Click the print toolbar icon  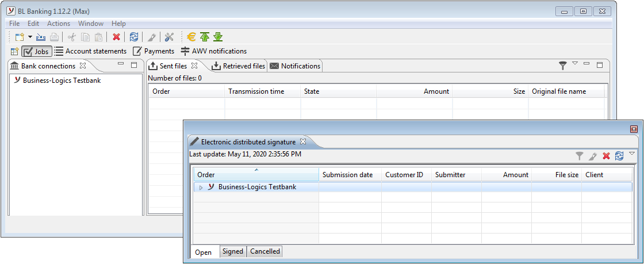point(54,37)
